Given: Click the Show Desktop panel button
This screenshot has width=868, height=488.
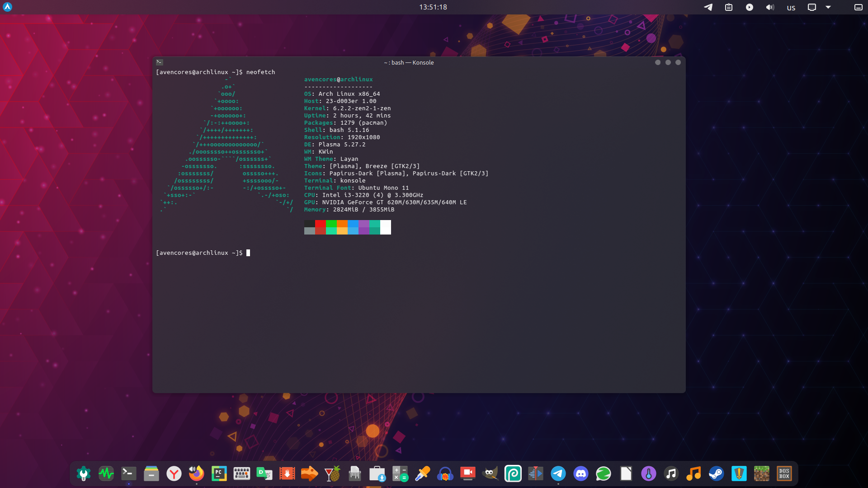Looking at the screenshot, I should point(858,7).
